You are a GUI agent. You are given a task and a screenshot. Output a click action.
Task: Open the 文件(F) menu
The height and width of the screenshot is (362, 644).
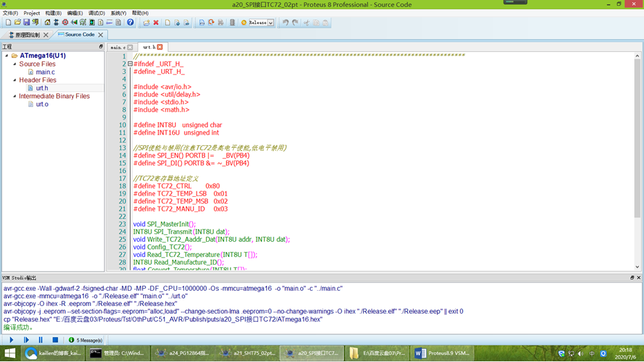[10, 13]
